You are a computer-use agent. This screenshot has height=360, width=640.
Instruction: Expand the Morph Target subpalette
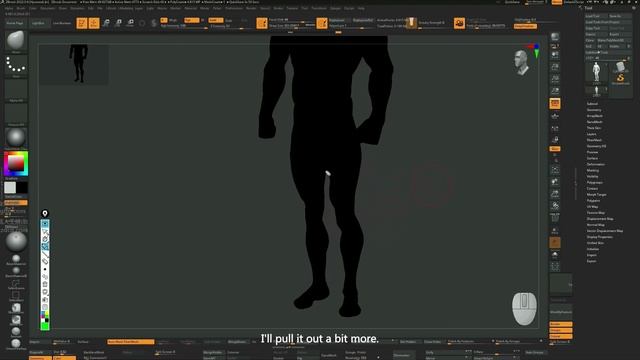pyautogui.click(x=596, y=195)
